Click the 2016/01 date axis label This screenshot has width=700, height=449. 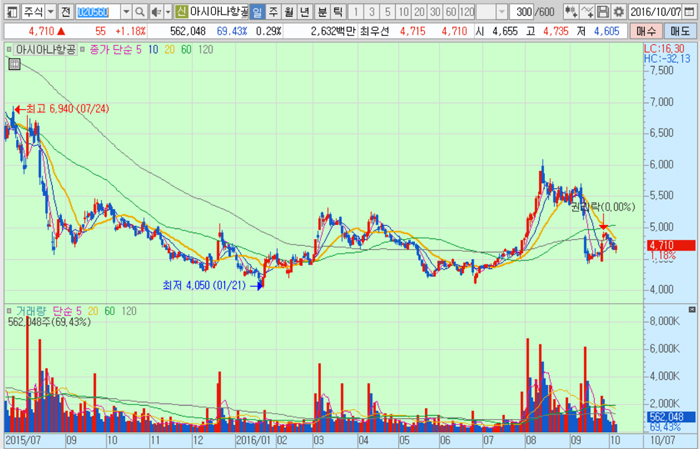click(x=254, y=440)
